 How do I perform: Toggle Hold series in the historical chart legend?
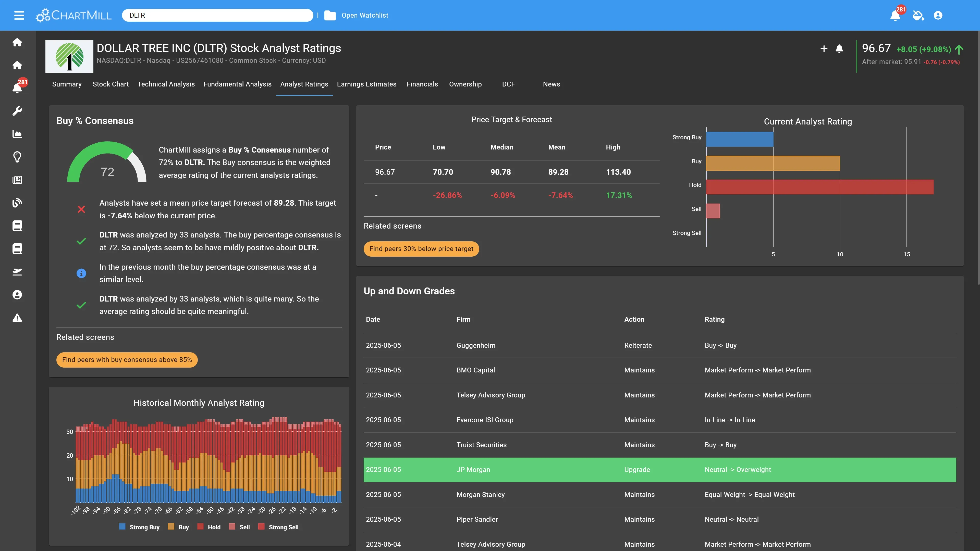pyautogui.click(x=209, y=527)
